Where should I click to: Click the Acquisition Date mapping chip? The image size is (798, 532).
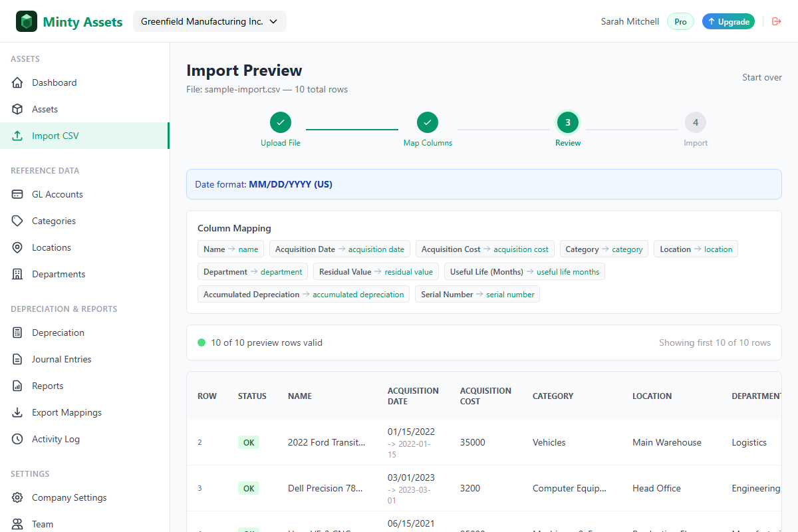(x=340, y=249)
